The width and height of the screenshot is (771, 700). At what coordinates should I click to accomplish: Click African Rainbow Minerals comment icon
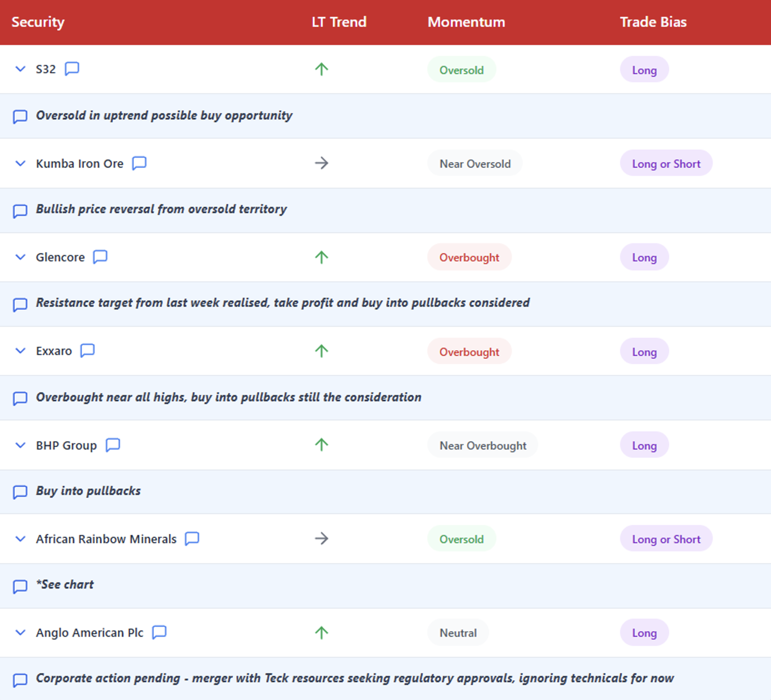pos(192,539)
